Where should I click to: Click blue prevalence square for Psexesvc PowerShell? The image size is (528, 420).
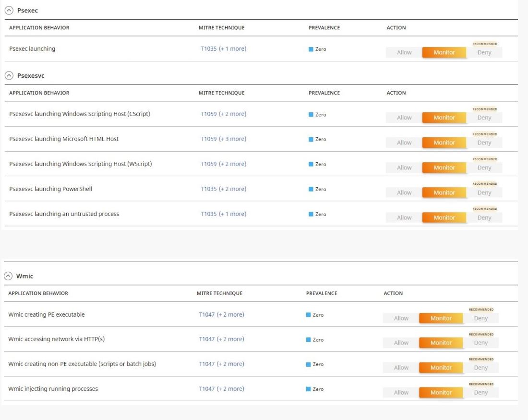click(311, 189)
